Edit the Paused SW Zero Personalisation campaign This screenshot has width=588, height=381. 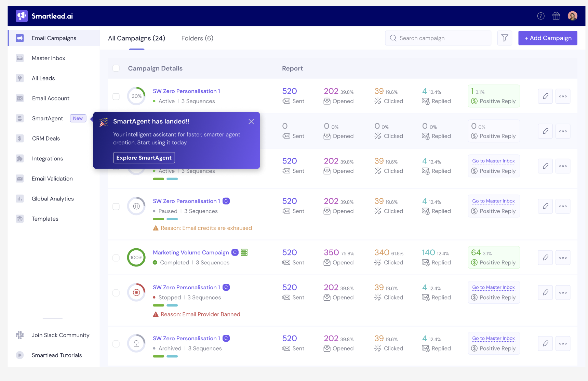[x=545, y=206]
